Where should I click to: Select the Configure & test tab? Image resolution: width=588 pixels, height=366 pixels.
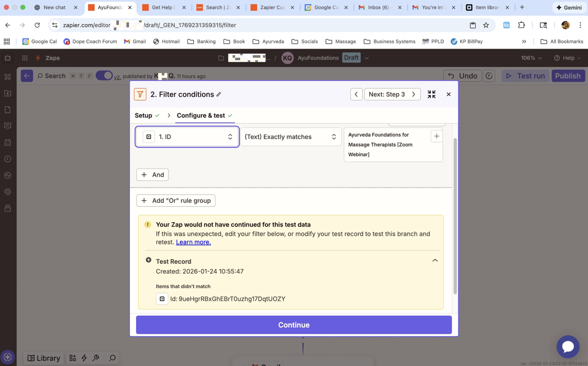(x=201, y=116)
